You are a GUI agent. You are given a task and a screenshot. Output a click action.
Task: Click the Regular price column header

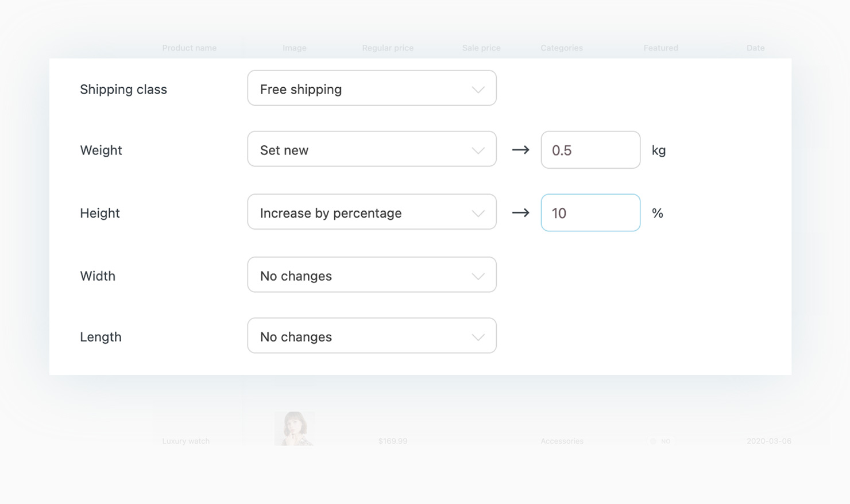tap(388, 48)
